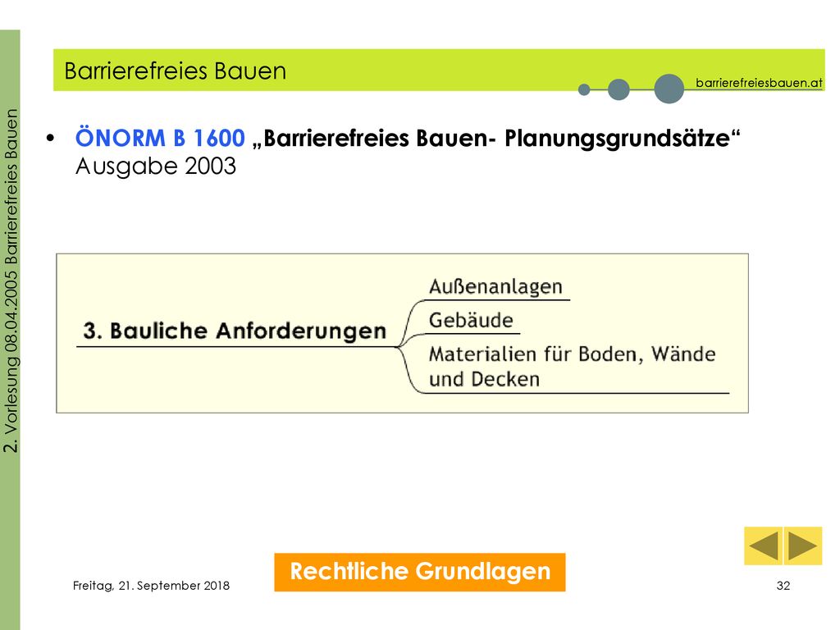Click the orange Rechtliche Grundlagen button
Viewport: 840px width, 630px height.
pyautogui.click(x=420, y=572)
